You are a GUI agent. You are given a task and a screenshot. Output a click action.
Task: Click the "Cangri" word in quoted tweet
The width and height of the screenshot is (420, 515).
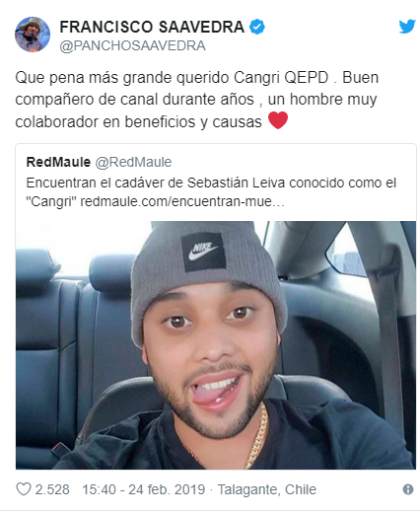[x=51, y=201]
